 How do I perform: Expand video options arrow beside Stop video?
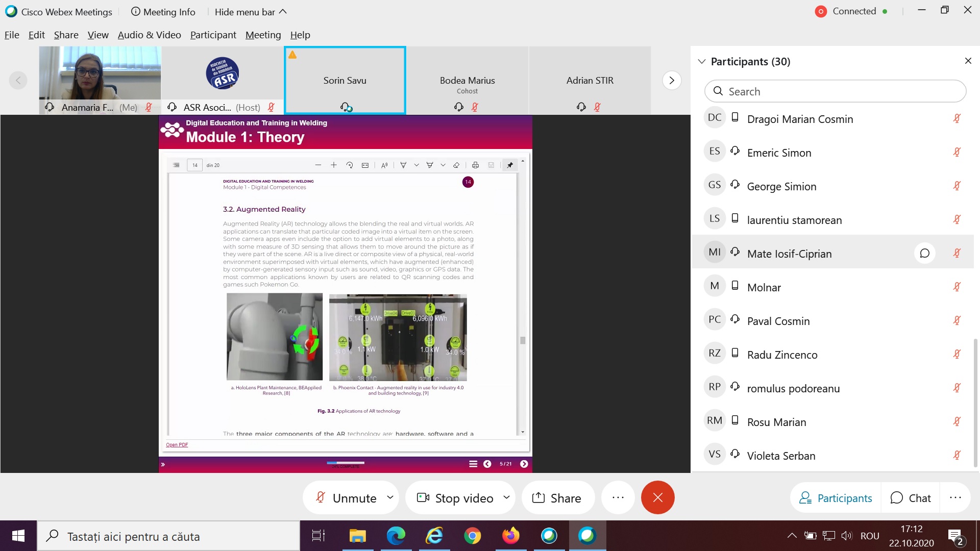tap(506, 497)
